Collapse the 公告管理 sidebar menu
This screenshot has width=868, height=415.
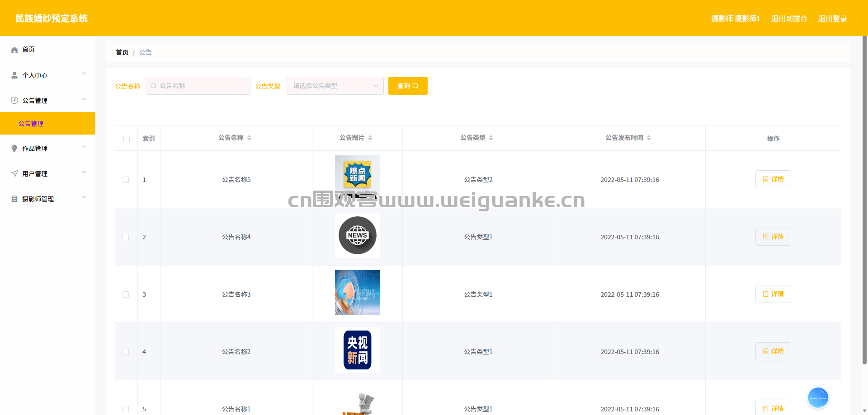[47, 101]
